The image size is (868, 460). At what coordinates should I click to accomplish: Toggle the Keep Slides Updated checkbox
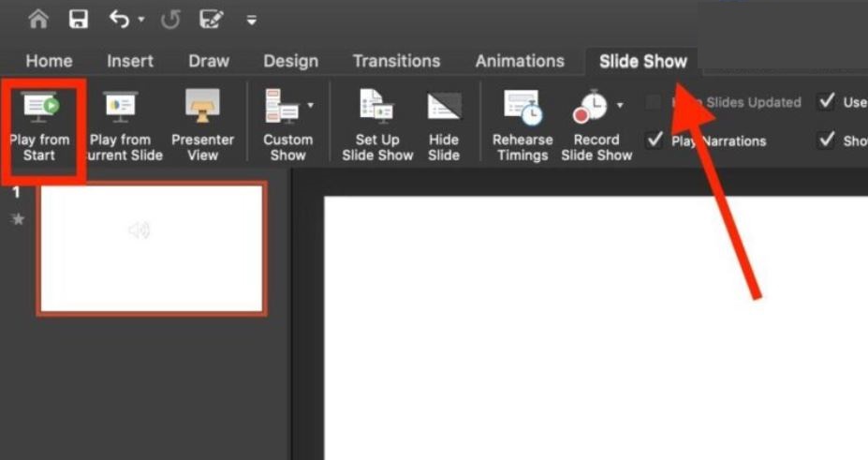[654, 102]
